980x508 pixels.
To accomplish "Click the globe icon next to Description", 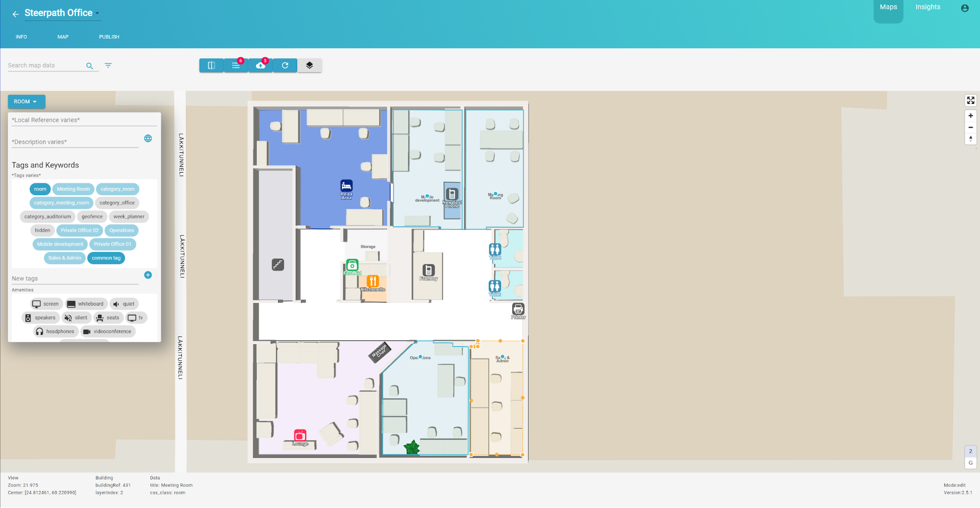I will click(x=148, y=138).
